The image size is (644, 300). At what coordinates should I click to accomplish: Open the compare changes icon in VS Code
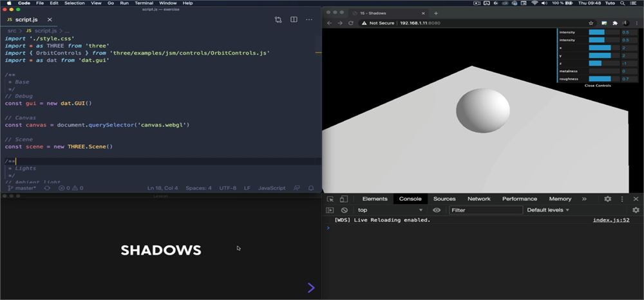coord(278,20)
